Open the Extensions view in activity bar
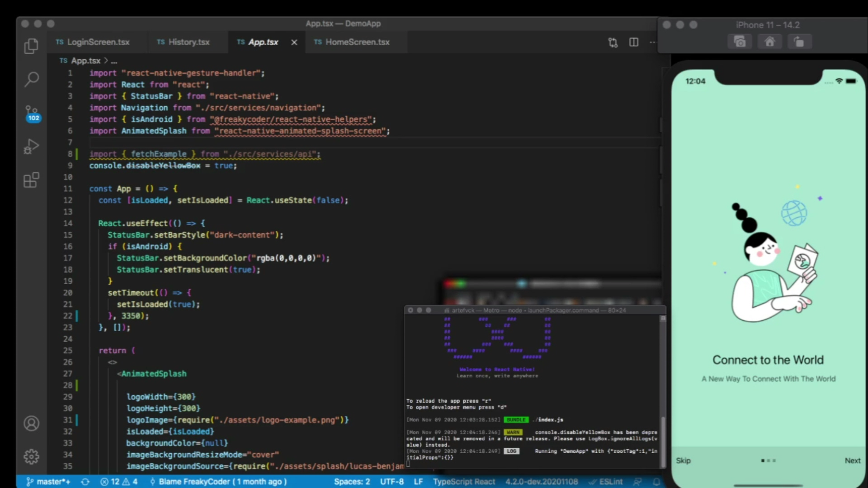This screenshot has height=488, width=868. 31,180
